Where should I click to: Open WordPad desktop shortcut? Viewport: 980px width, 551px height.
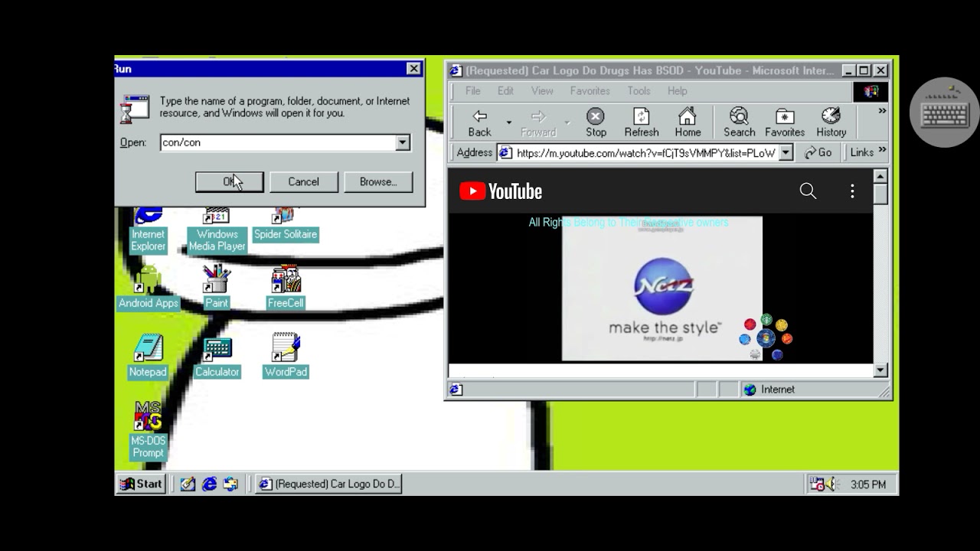point(286,356)
